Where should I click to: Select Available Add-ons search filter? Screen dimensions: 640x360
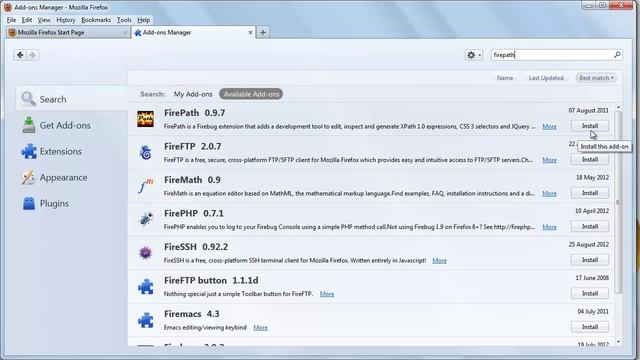251,94
